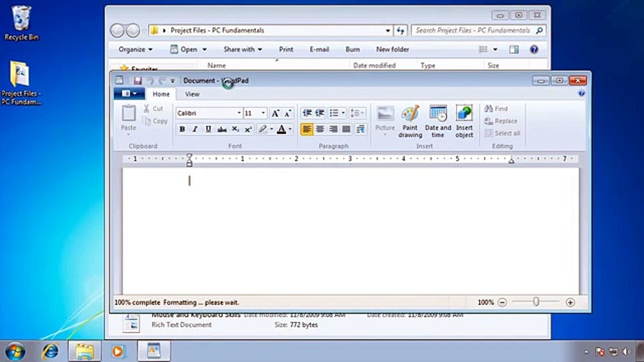Click the Paste clipboard icon

129,113
